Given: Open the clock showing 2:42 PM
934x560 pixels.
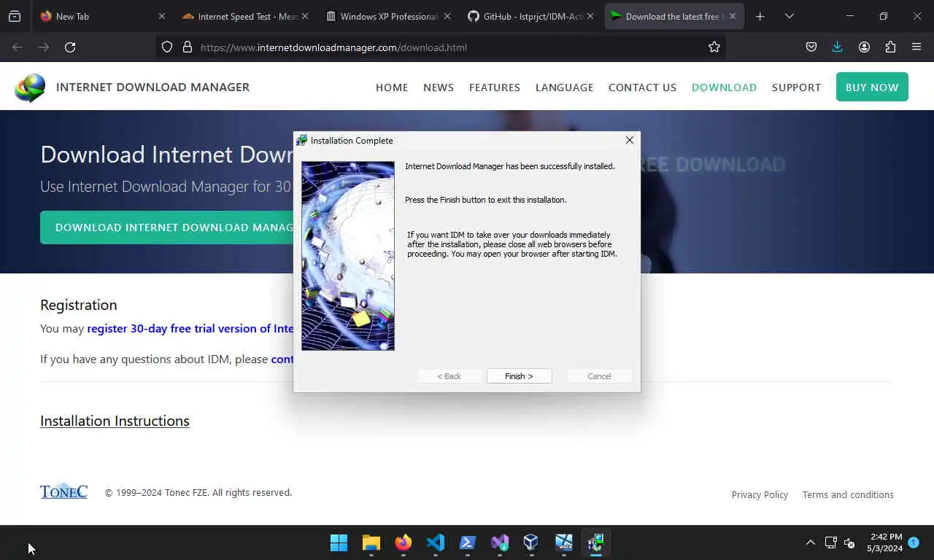Looking at the screenshot, I should click(x=884, y=542).
